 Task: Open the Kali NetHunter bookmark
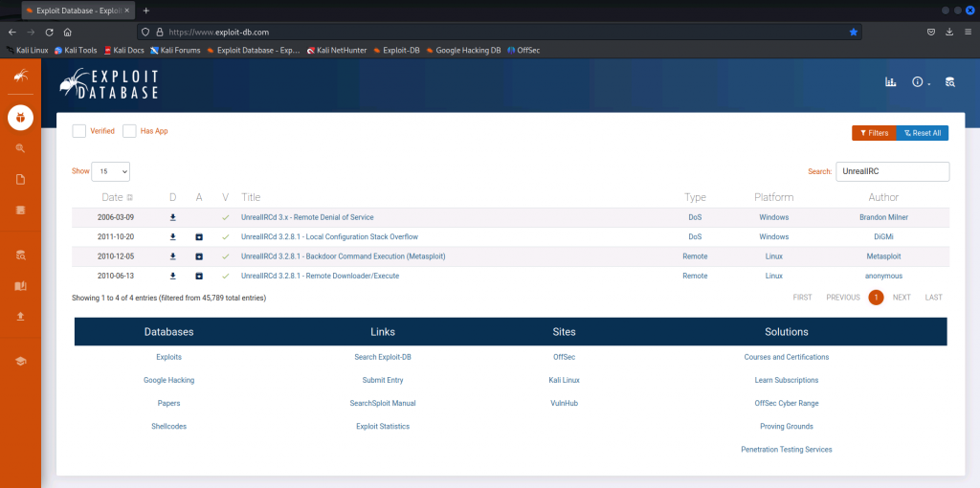tap(337, 50)
